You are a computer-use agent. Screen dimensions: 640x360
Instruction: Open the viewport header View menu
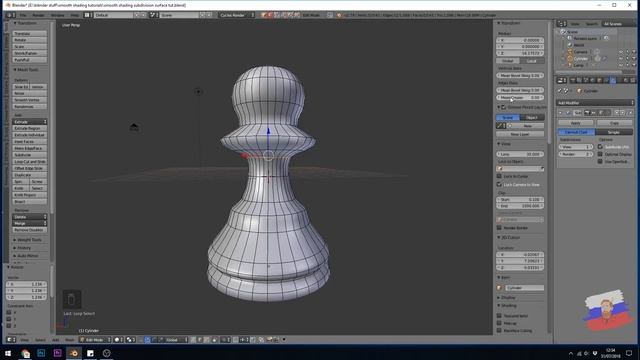[x=25, y=340]
